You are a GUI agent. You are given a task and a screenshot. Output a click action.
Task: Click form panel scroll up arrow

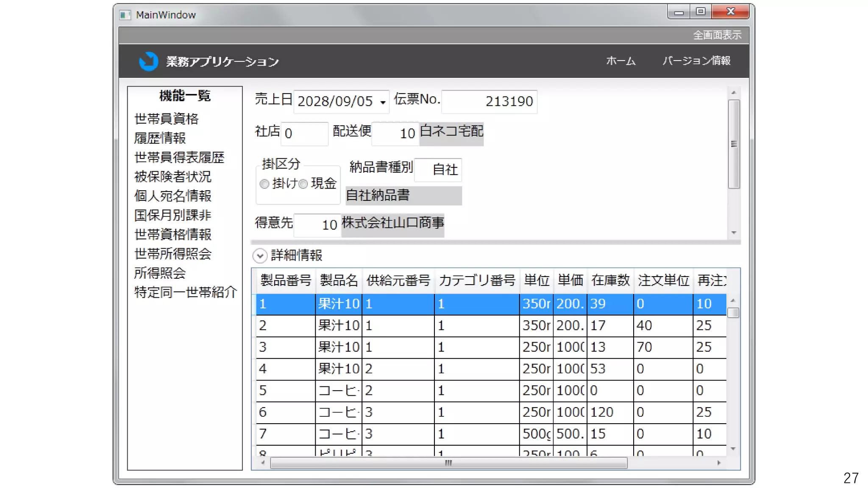(734, 92)
